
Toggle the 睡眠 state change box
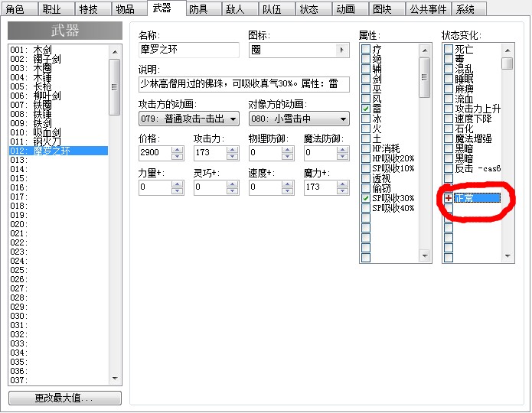449,79
